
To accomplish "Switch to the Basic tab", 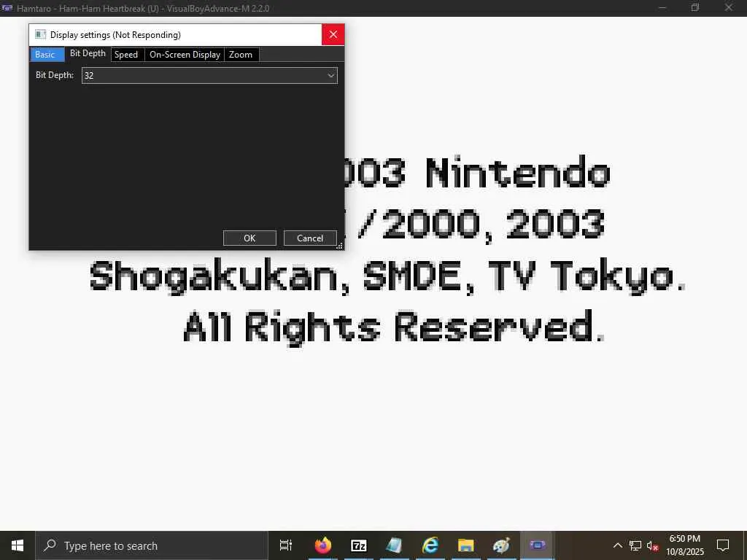I will 47,54.
